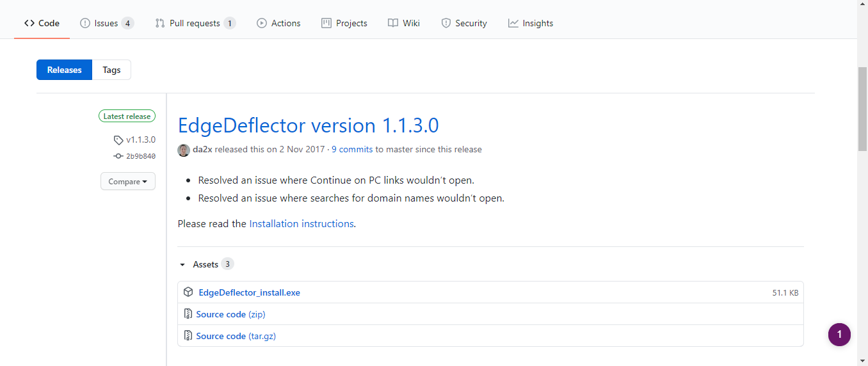868x366 pixels.
Task: Open the Wiki tab
Action: [x=404, y=23]
